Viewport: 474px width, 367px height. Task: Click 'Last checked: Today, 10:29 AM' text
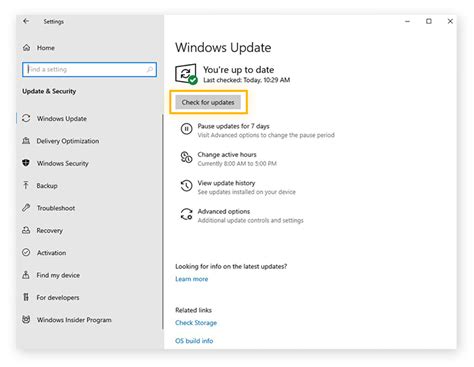pyautogui.click(x=247, y=80)
